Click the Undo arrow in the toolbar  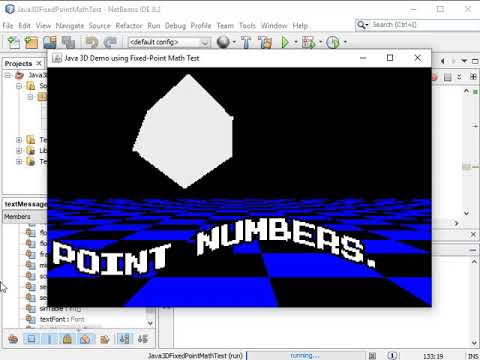tap(92, 42)
